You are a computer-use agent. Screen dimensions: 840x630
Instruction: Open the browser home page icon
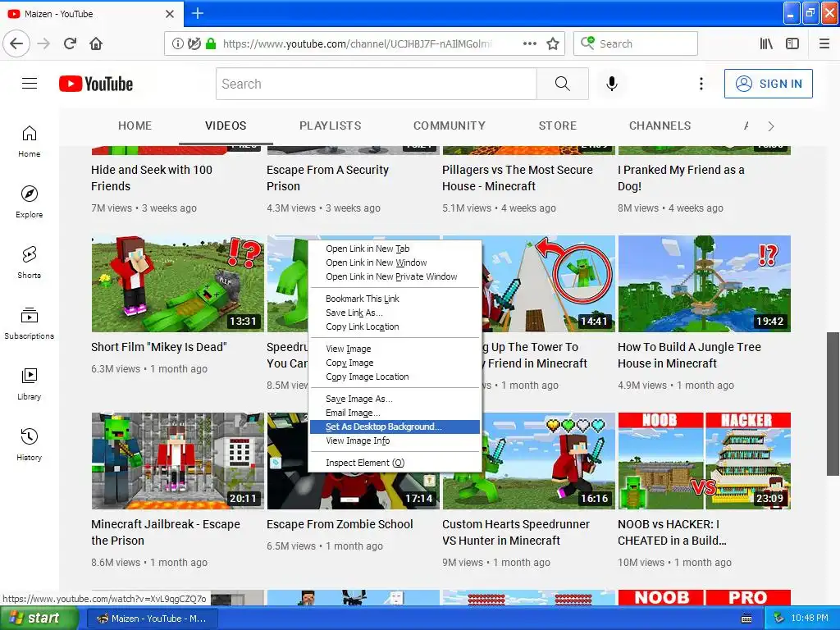tap(96, 43)
